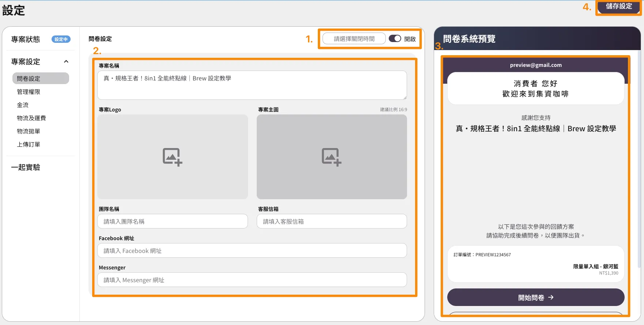Open 物流及運費 settings
The height and width of the screenshot is (325, 644).
[x=31, y=118]
